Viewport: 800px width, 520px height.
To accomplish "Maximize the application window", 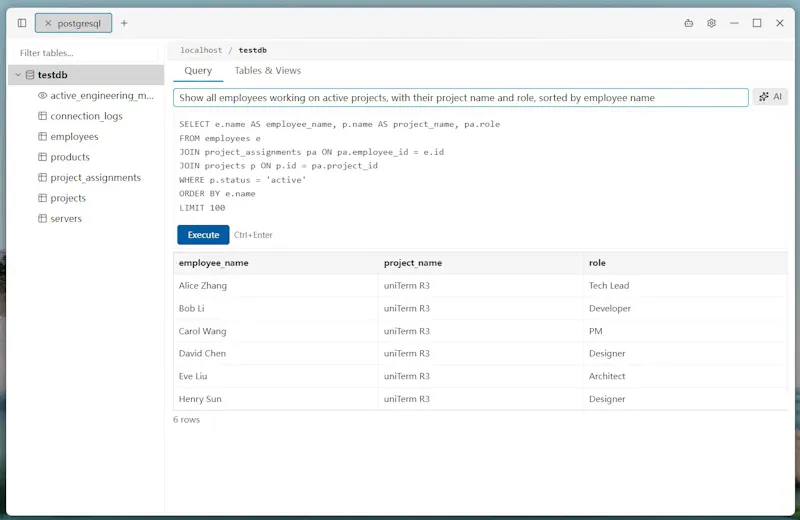I will click(757, 23).
